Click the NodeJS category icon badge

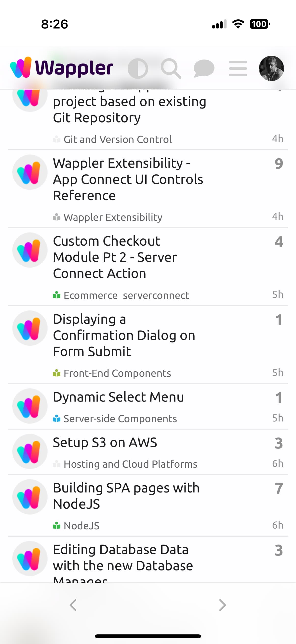(x=56, y=526)
